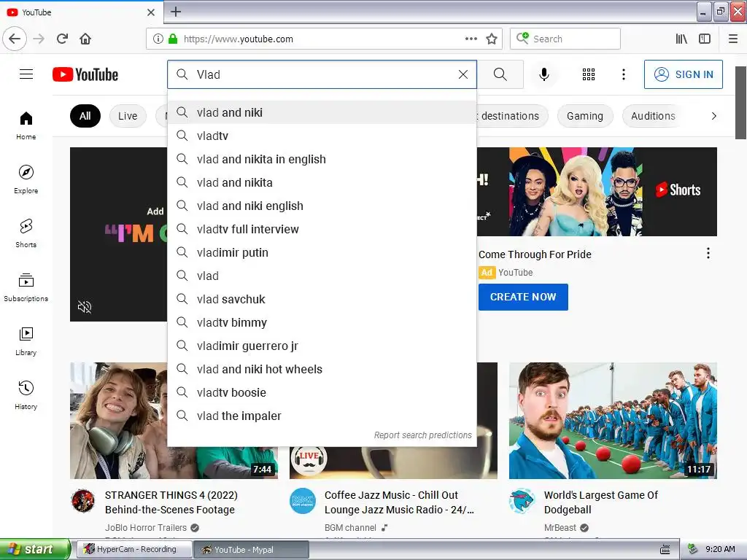
Task: Open Explore in the sidebar
Action: click(26, 179)
